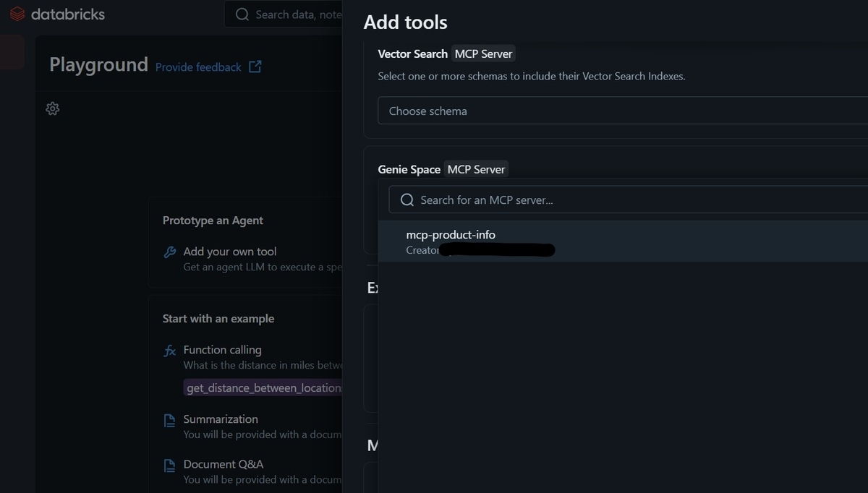Click the Vector Search MCP Server badge

point(483,53)
